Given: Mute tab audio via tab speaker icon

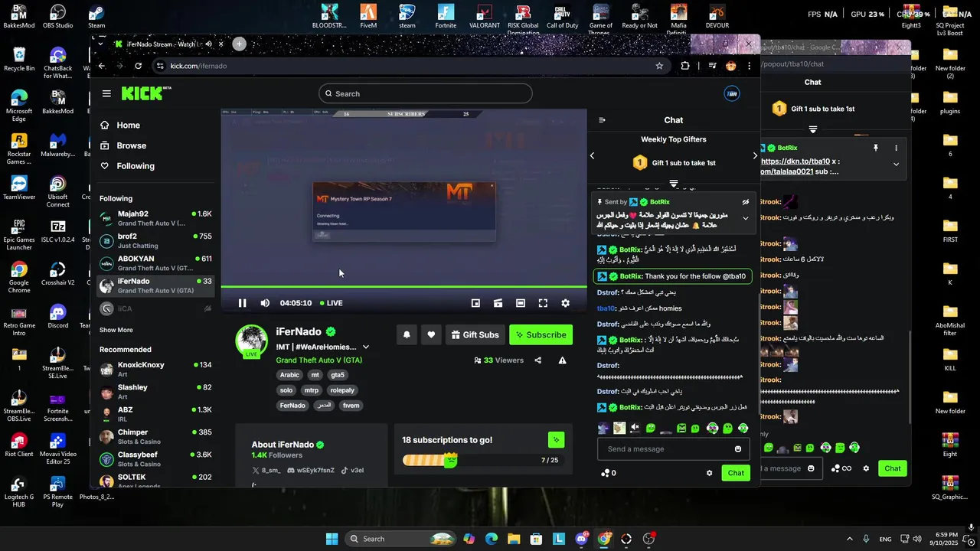Looking at the screenshot, I should (x=208, y=44).
